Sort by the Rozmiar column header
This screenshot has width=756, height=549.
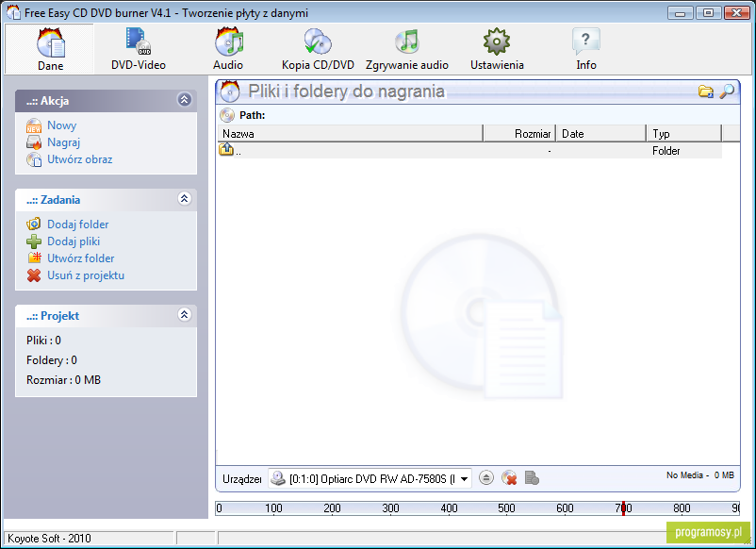click(x=519, y=134)
